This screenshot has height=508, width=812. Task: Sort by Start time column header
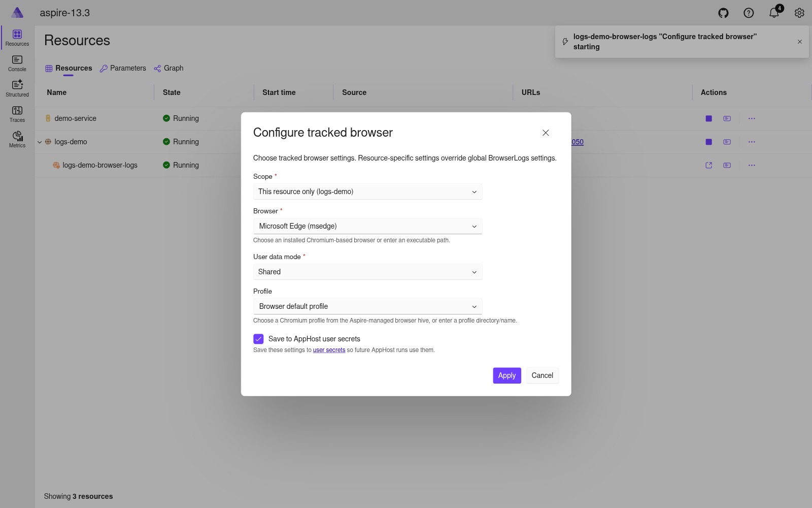tap(279, 92)
